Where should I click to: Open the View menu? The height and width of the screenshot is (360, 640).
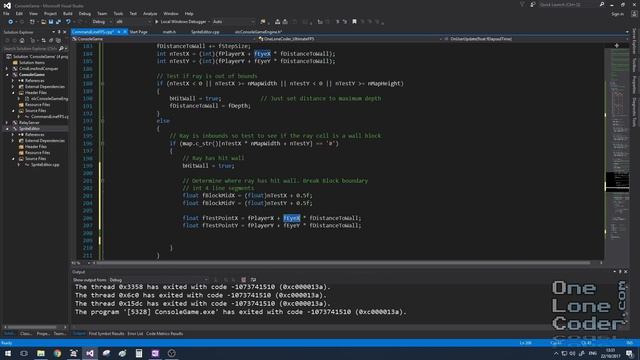point(33,13)
